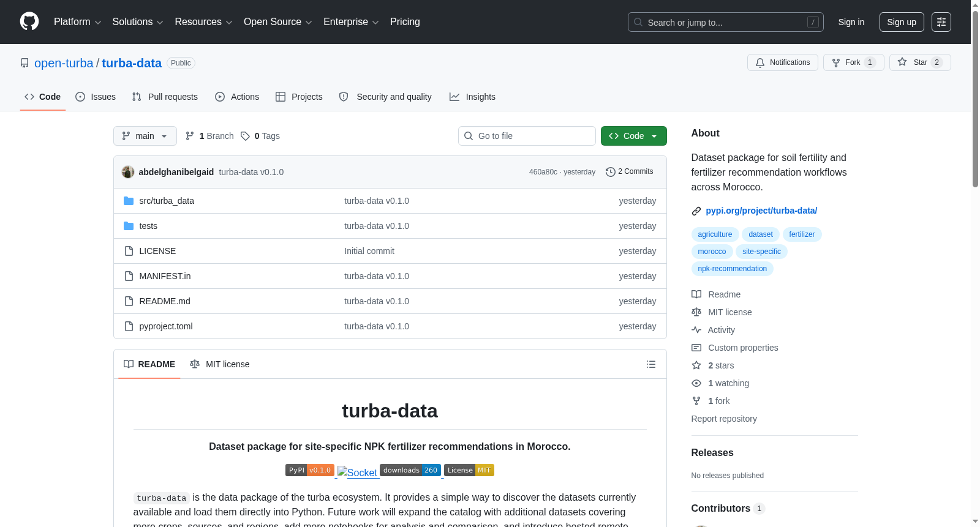Click the downloads 260 badge
Screen dimensions: 980x527
410,470
